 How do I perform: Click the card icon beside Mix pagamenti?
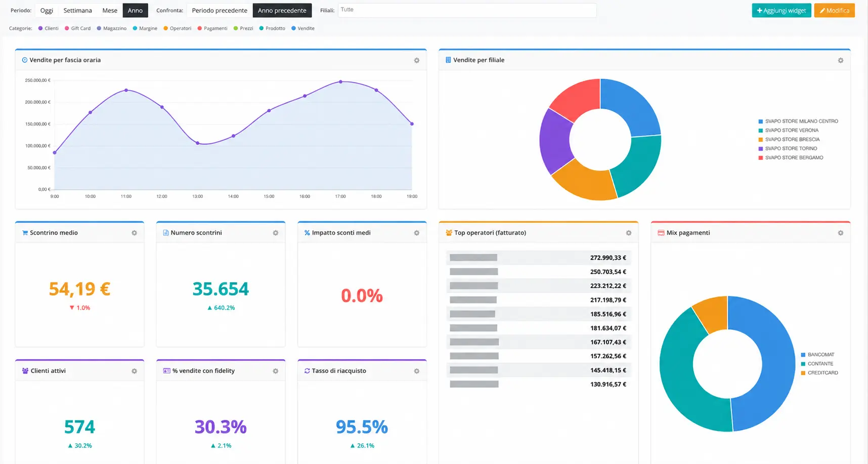pyautogui.click(x=661, y=233)
